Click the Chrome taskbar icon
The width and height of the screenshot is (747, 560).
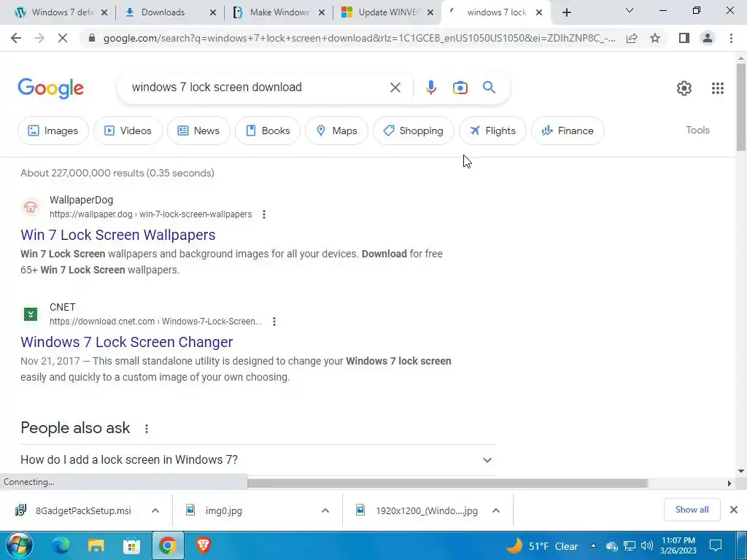[167, 545]
